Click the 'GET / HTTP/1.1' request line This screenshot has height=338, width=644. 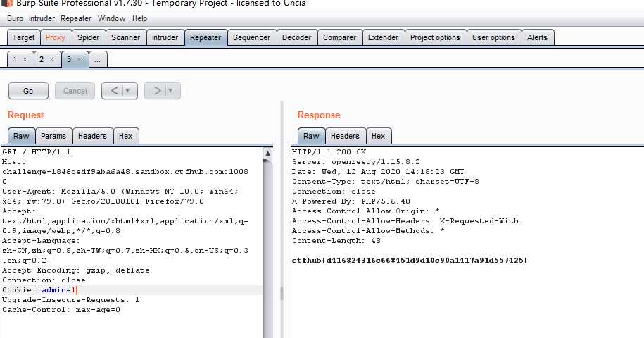(37, 152)
